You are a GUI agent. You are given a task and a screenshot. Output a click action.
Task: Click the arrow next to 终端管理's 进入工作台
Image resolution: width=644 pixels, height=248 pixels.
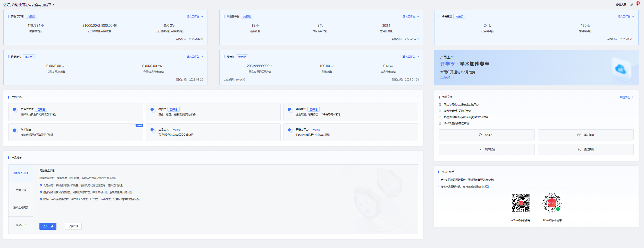pos(633,16)
